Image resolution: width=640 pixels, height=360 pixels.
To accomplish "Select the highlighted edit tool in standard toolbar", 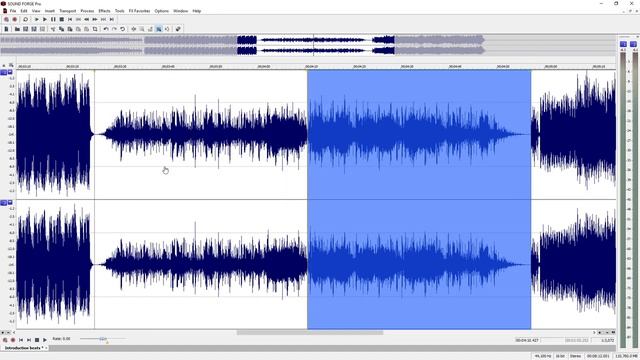I will 158,29.
